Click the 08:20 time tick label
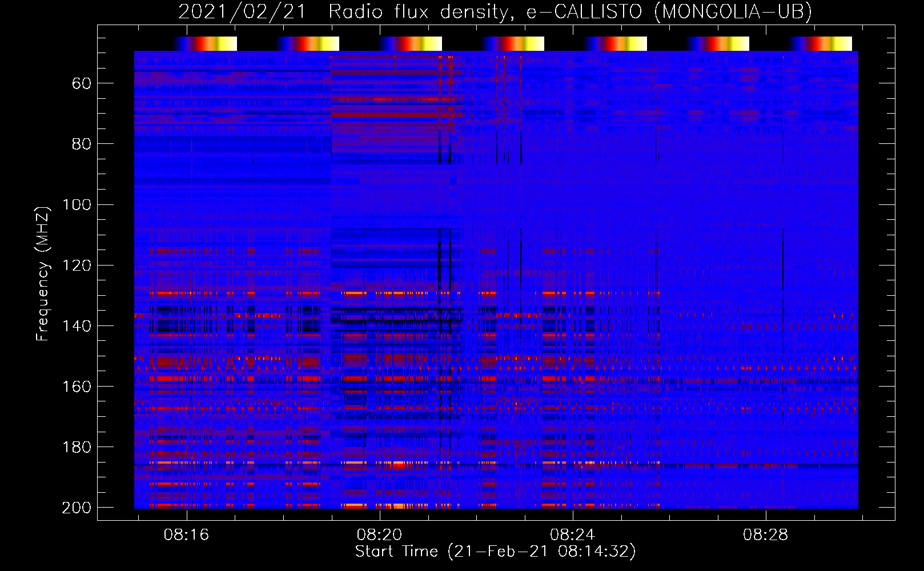Viewport: 924px width, 571px height. click(379, 535)
